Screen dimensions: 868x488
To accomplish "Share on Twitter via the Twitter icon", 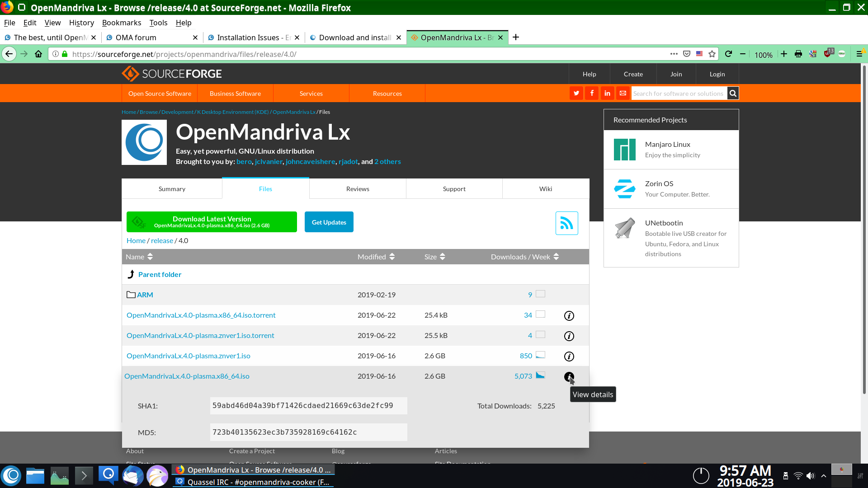I will click(x=576, y=93).
